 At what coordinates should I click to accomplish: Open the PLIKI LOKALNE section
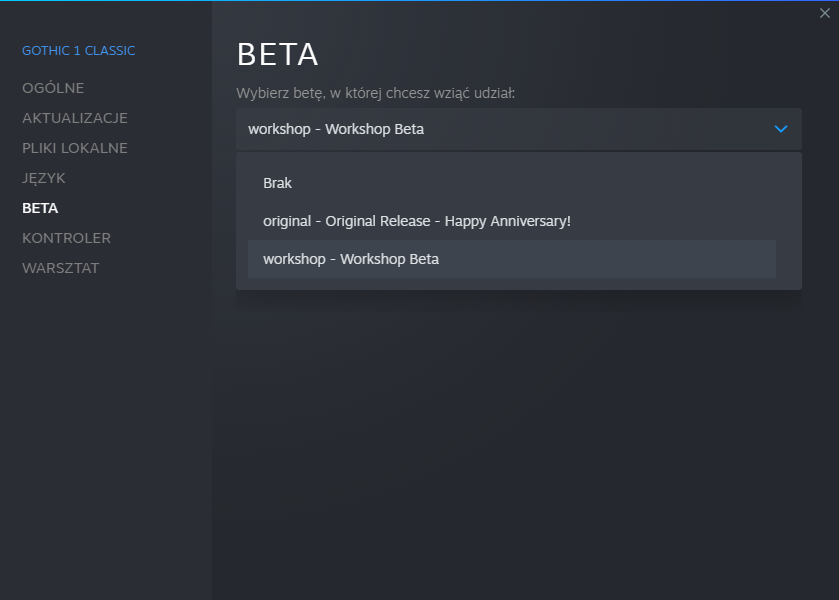point(75,148)
